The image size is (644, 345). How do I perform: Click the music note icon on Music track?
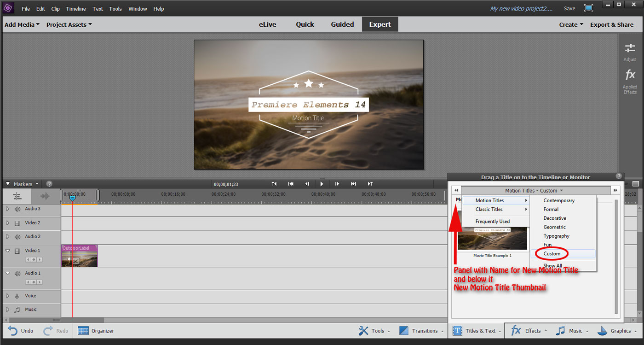tap(17, 310)
